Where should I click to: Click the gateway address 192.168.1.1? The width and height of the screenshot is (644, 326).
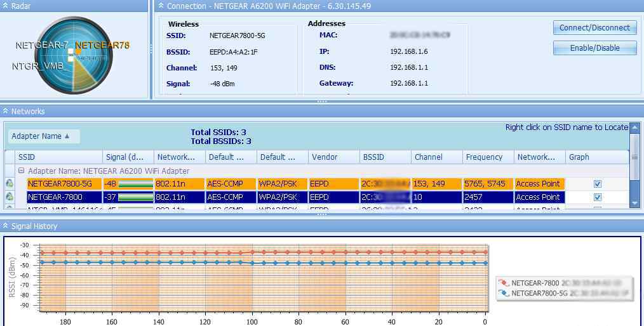[x=408, y=83]
